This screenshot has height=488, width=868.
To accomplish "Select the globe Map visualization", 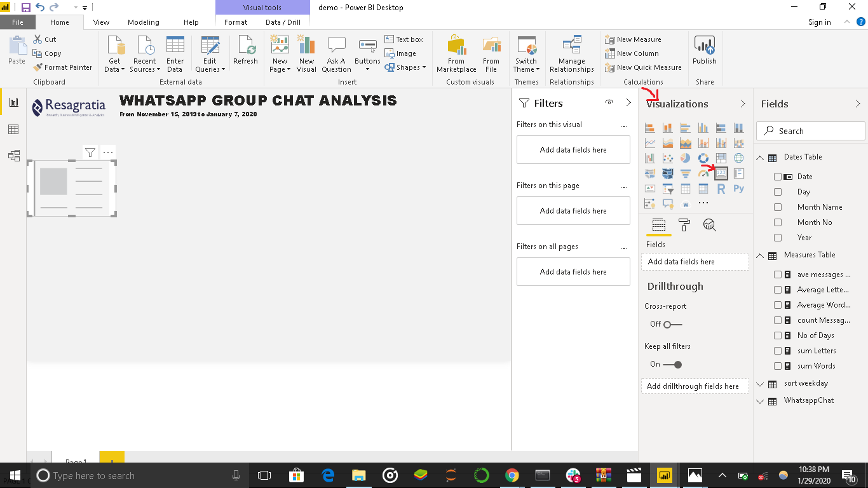I will click(739, 158).
